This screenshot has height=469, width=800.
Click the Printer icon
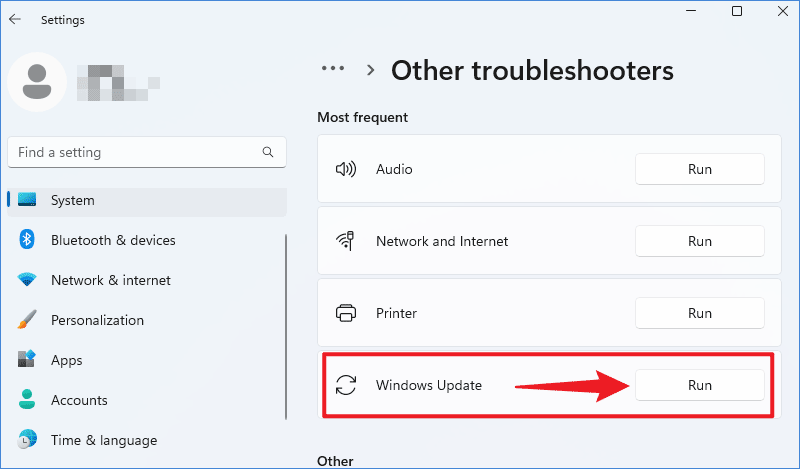point(346,313)
